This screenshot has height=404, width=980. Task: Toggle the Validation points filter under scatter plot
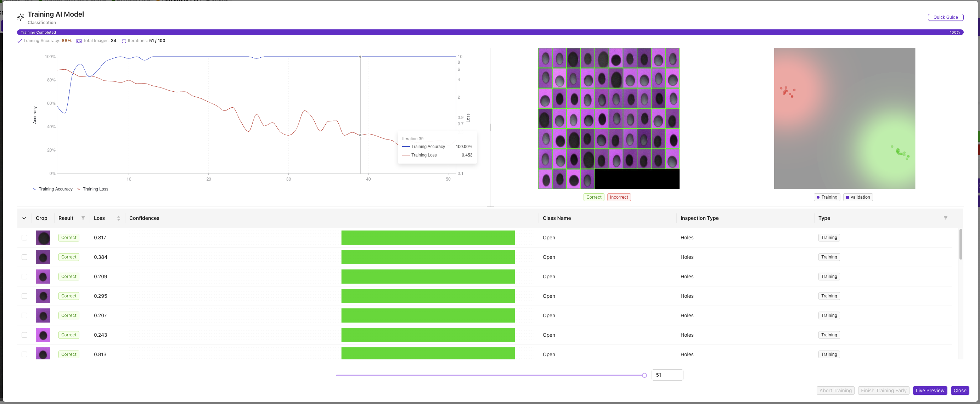pos(857,197)
